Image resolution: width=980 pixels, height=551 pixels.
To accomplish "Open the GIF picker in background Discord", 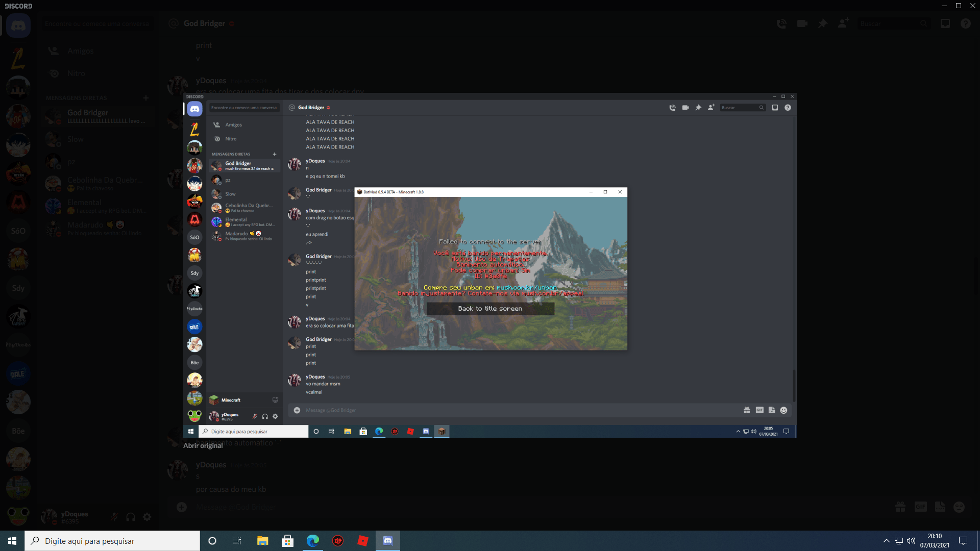I will [x=920, y=507].
